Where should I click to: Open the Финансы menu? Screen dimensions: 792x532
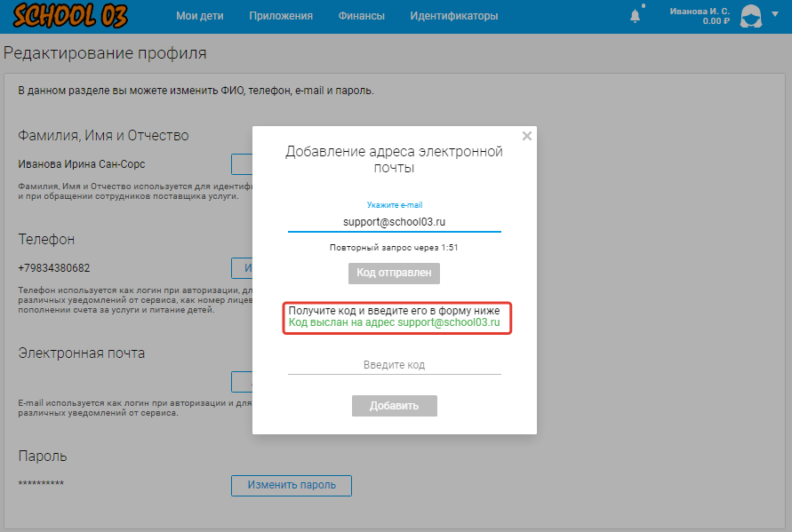(361, 16)
